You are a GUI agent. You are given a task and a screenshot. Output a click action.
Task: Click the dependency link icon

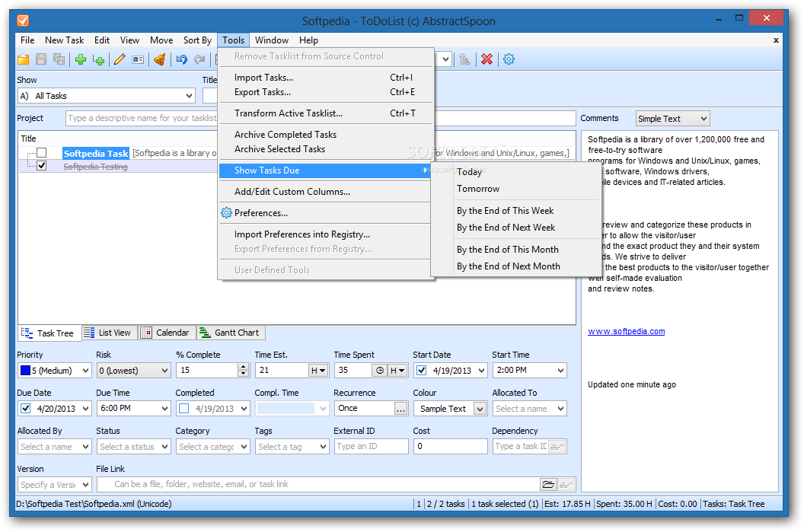pos(557,447)
